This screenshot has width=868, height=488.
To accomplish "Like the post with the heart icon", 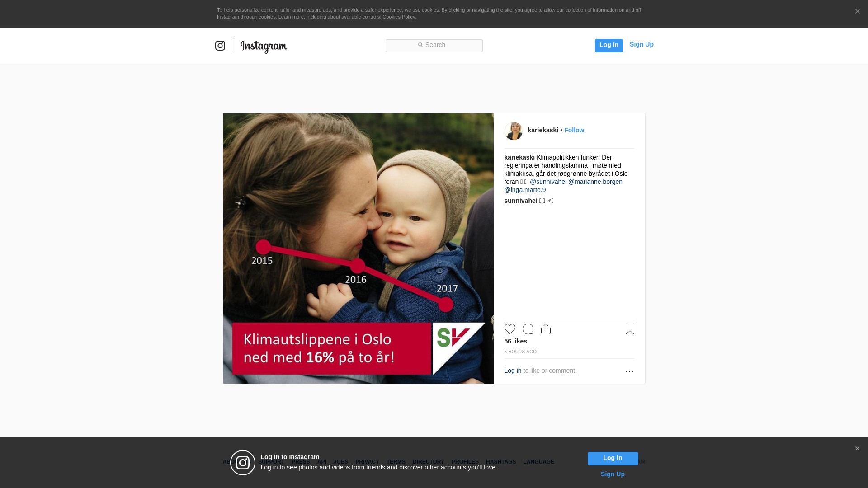I will tap(510, 329).
